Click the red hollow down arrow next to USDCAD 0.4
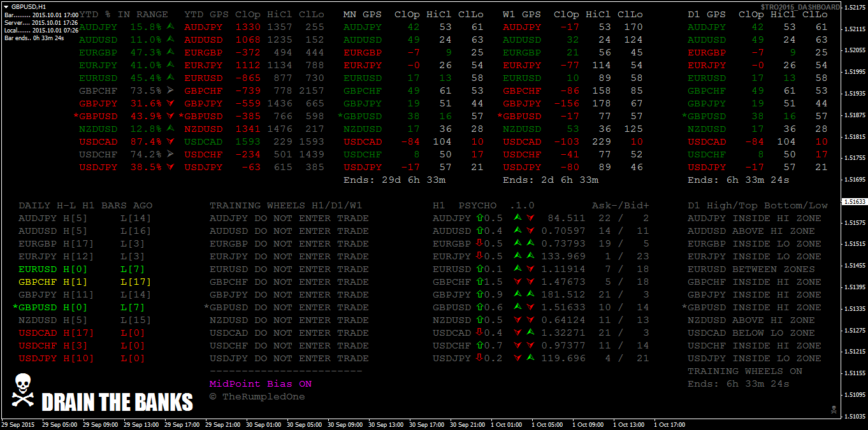This screenshot has height=430, width=868. click(479, 333)
